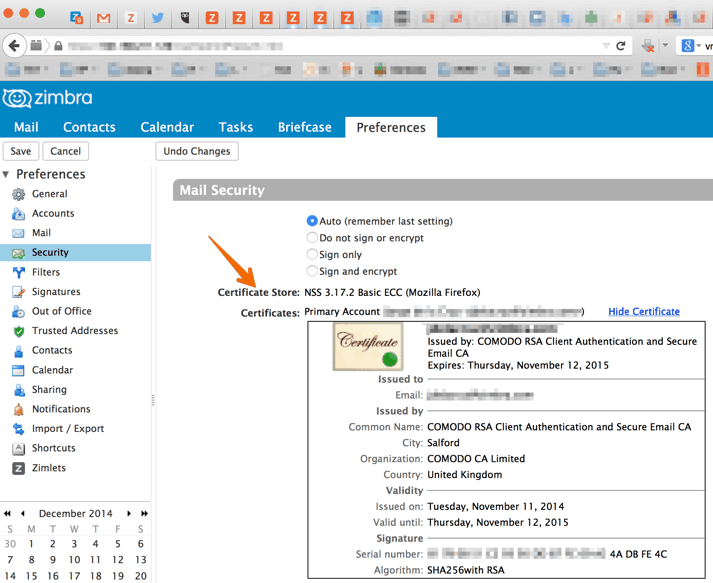The image size is (713, 583).
Task: Click the Cancel button
Action: coord(65,151)
